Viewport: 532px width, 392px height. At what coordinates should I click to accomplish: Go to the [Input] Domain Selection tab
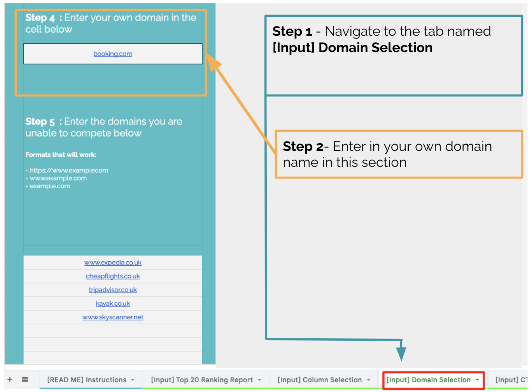428,380
